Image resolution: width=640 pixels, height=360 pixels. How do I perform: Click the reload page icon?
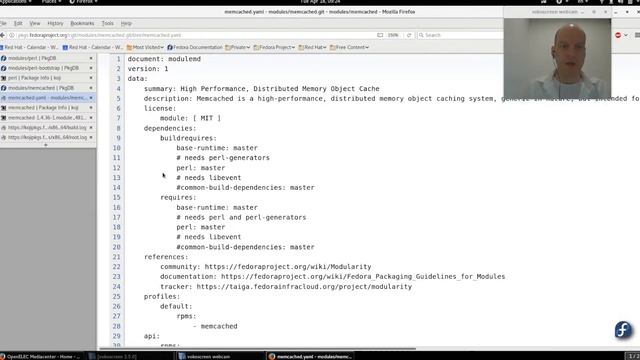pos(409,35)
